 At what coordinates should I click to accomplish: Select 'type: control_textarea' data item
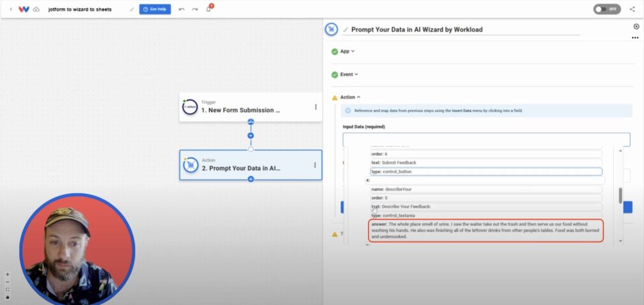(486, 216)
